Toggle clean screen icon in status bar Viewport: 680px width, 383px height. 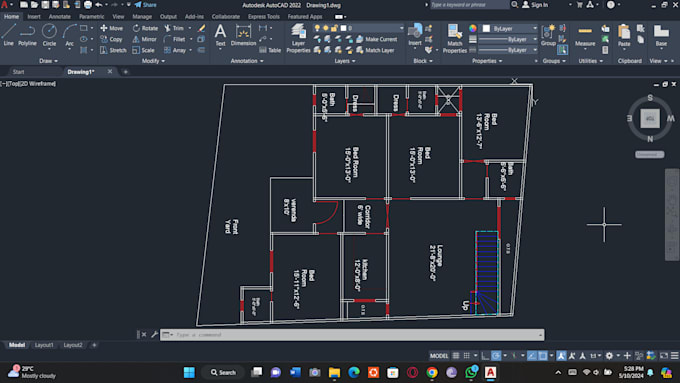(x=664, y=356)
